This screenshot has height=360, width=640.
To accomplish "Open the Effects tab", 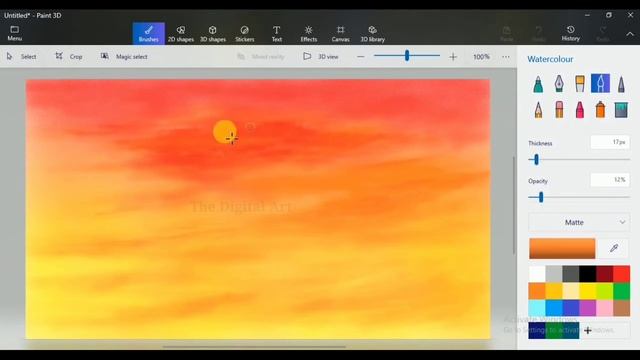I will click(x=309, y=33).
